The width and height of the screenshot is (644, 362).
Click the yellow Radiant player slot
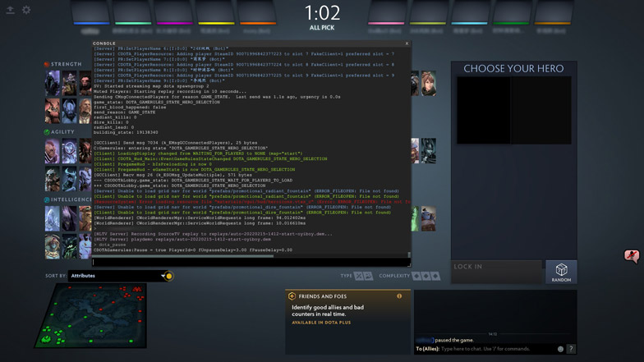pos(215,12)
